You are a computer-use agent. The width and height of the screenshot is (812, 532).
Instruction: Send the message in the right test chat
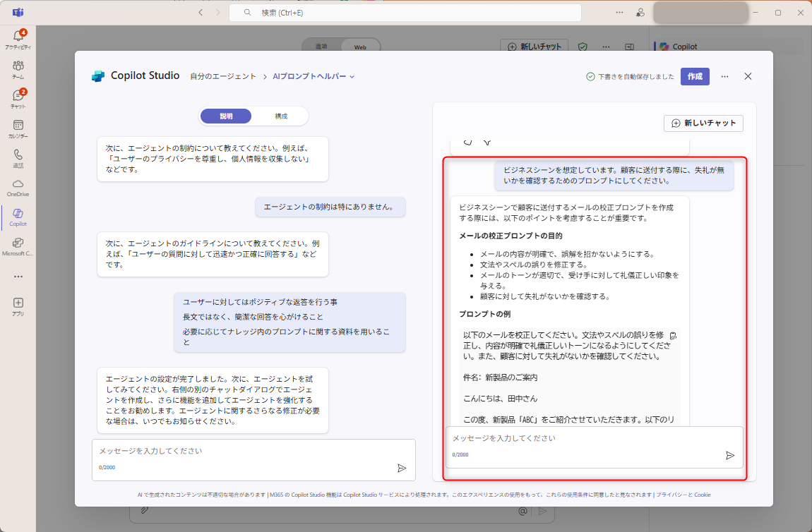tap(730, 455)
